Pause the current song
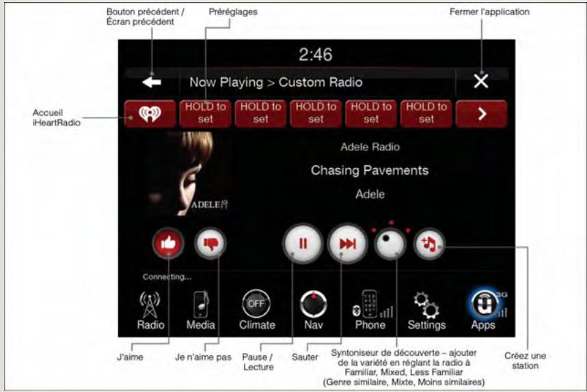This screenshot has width=587, height=392. pyautogui.click(x=303, y=244)
